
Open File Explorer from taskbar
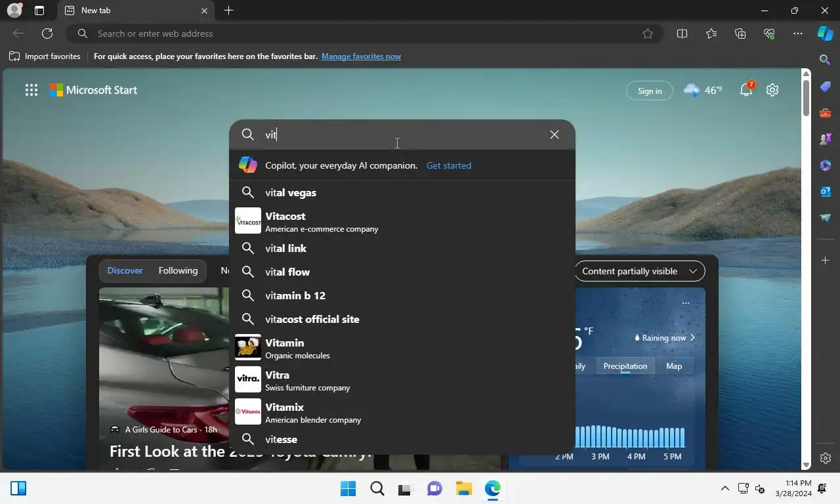(464, 488)
